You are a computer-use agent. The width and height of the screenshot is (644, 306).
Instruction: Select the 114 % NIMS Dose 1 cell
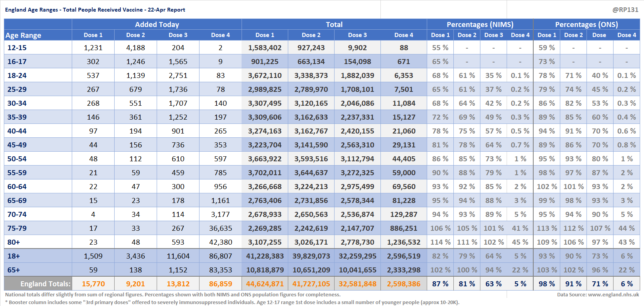pyautogui.click(x=440, y=242)
